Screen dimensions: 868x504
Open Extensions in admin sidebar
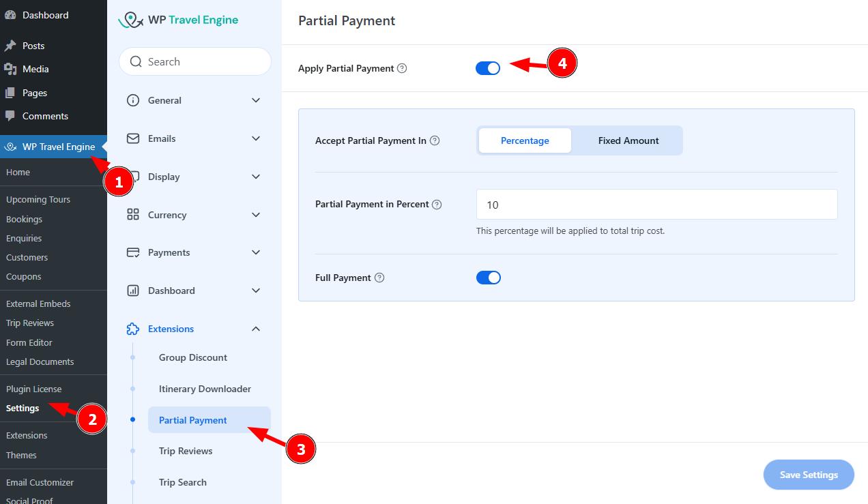27,435
